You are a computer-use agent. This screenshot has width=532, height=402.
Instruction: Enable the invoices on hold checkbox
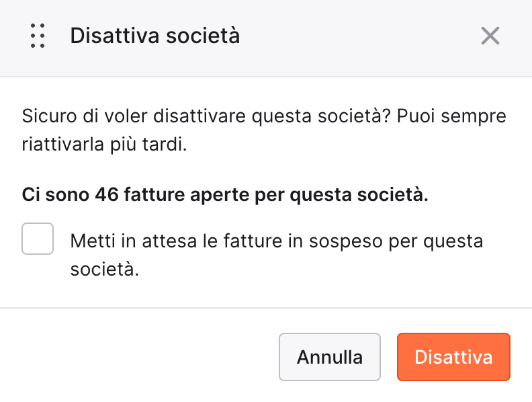(x=38, y=239)
